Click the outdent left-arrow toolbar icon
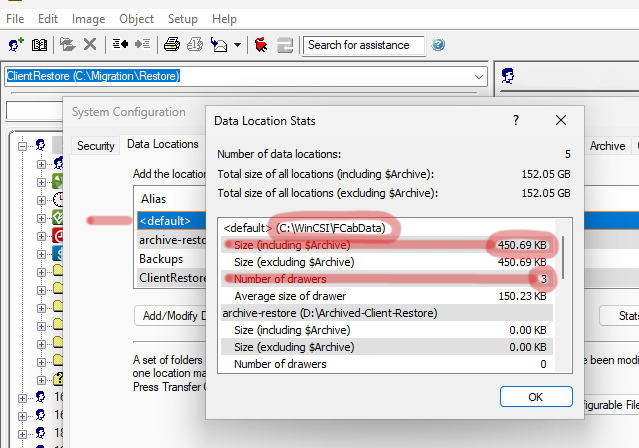The width and height of the screenshot is (639, 448). click(120, 44)
